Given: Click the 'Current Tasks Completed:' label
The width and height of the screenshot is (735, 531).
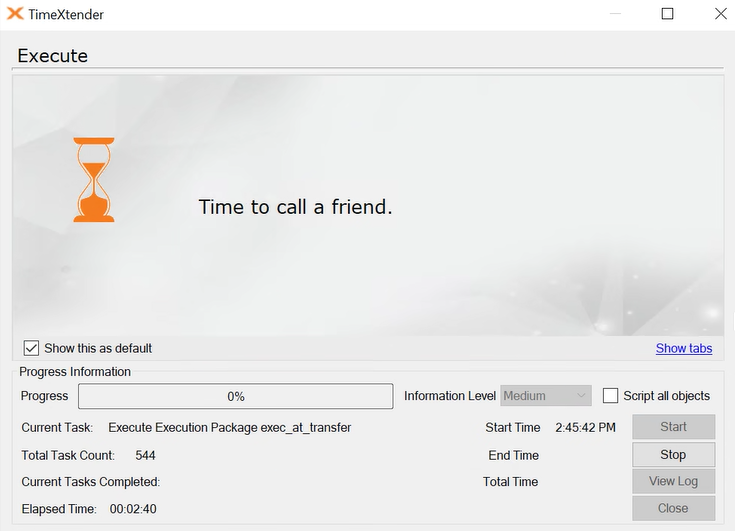Looking at the screenshot, I should [x=90, y=482].
